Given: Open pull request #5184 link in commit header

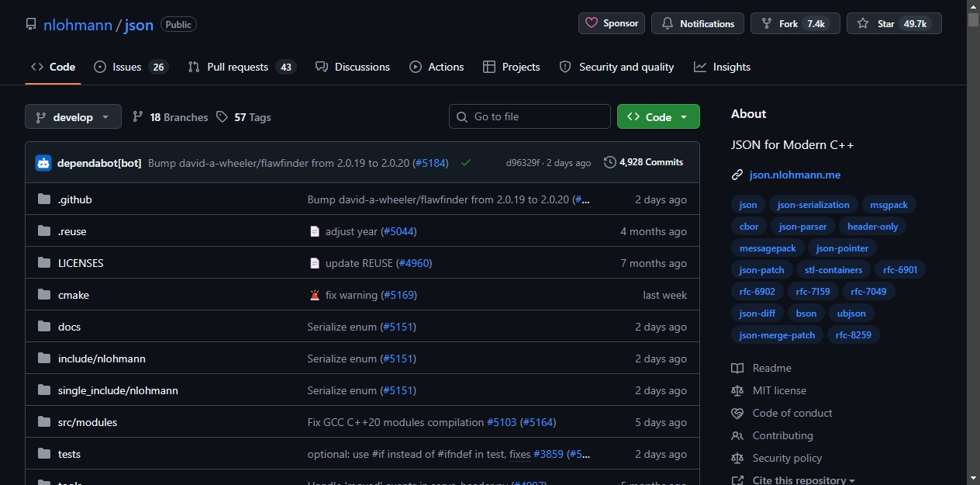Looking at the screenshot, I should pos(430,163).
